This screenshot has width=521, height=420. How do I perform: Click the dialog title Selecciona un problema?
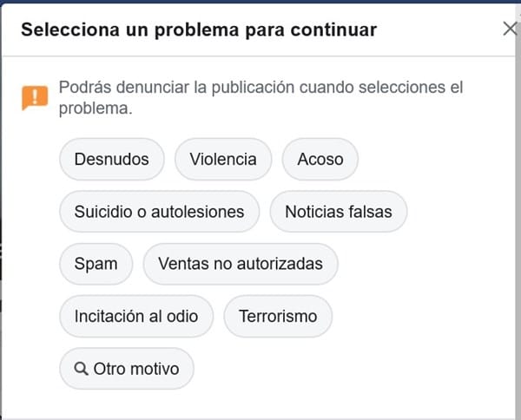point(198,30)
